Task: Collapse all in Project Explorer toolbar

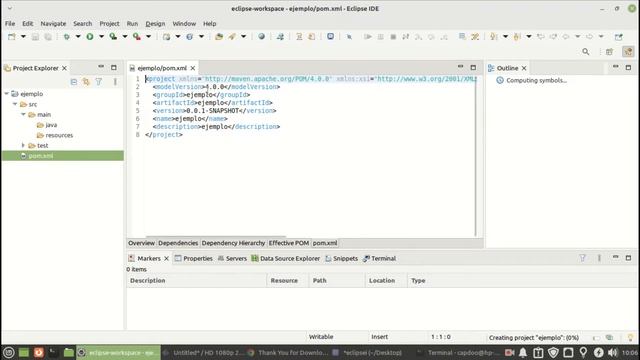Action: tap(74, 82)
